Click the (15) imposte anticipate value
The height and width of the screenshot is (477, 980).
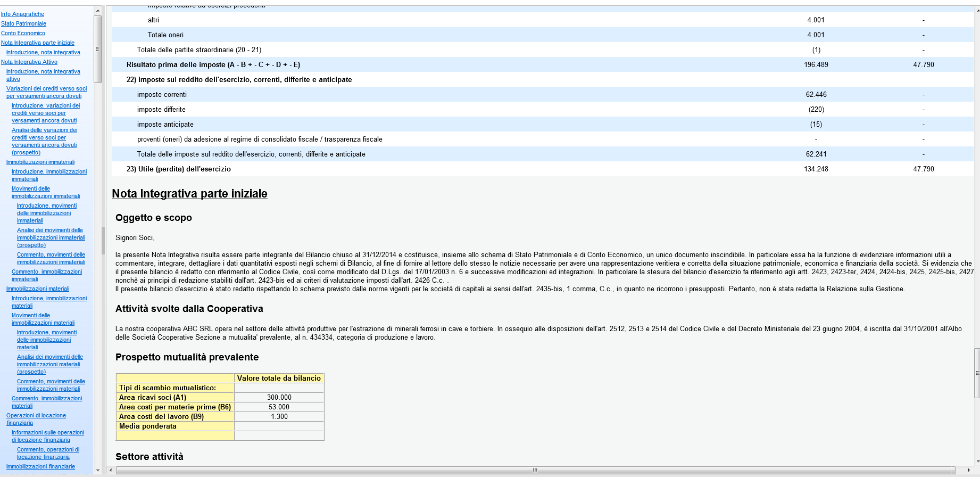[816, 124]
